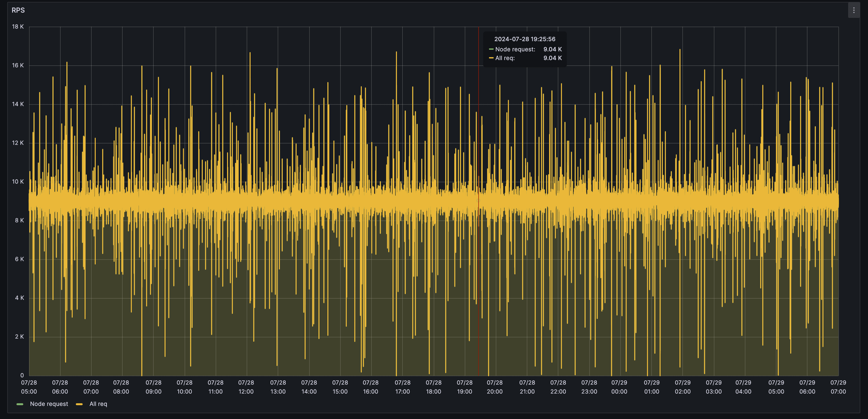Click the 07/29 03:00 time axis label
The image size is (868, 419).
[x=714, y=387]
